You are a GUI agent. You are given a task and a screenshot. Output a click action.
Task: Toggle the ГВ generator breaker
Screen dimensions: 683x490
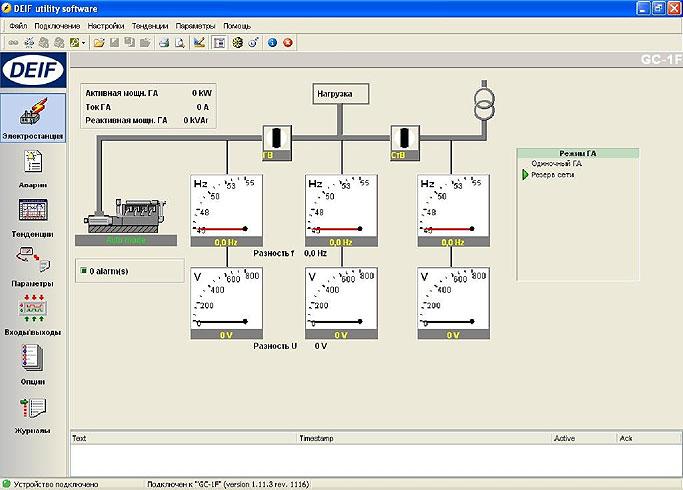(277, 142)
